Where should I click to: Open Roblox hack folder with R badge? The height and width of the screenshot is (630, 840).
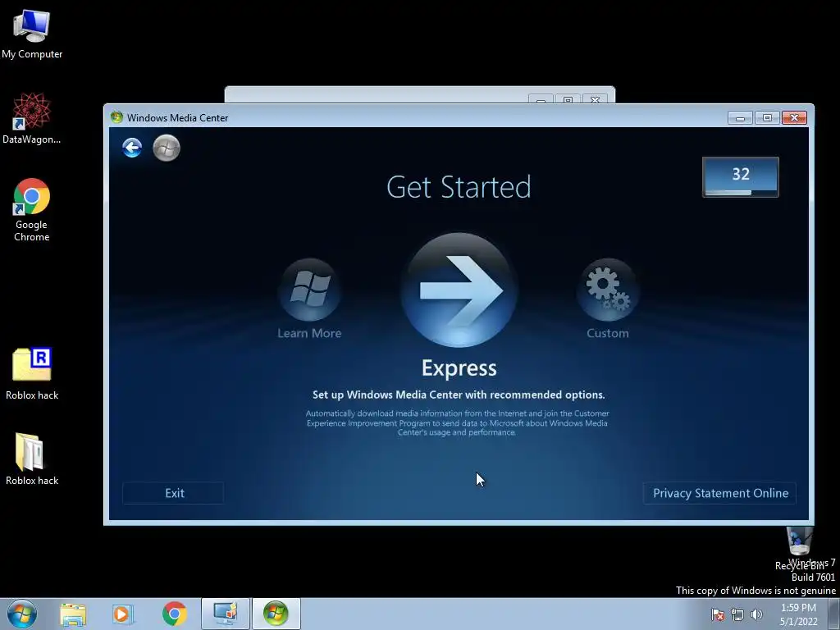click(32, 373)
